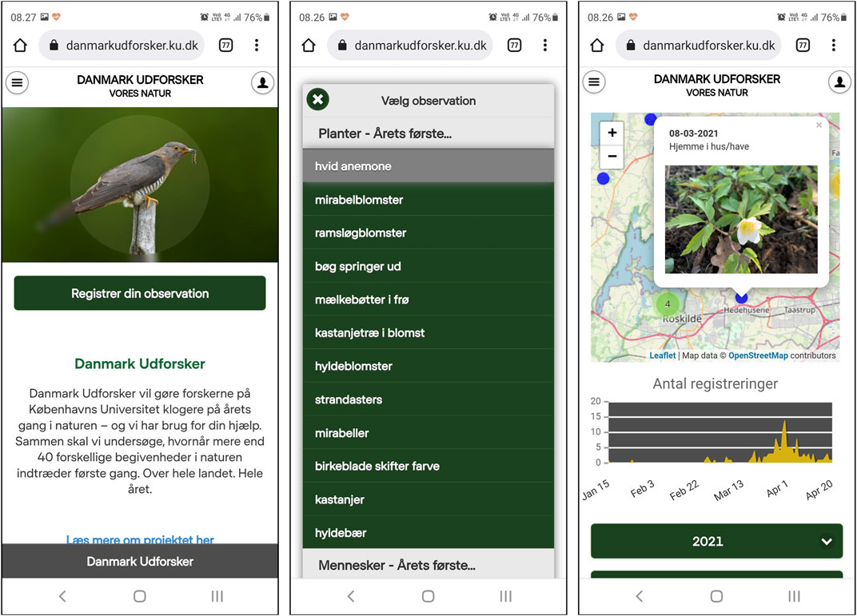Select strandasters observation
857x616 pixels.
(x=428, y=399)
